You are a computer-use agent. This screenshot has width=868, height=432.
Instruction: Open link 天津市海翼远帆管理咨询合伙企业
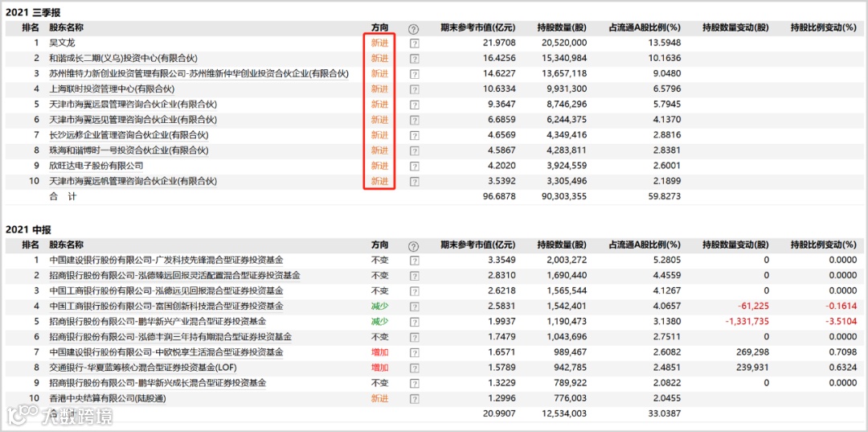(x=133, y=181)
